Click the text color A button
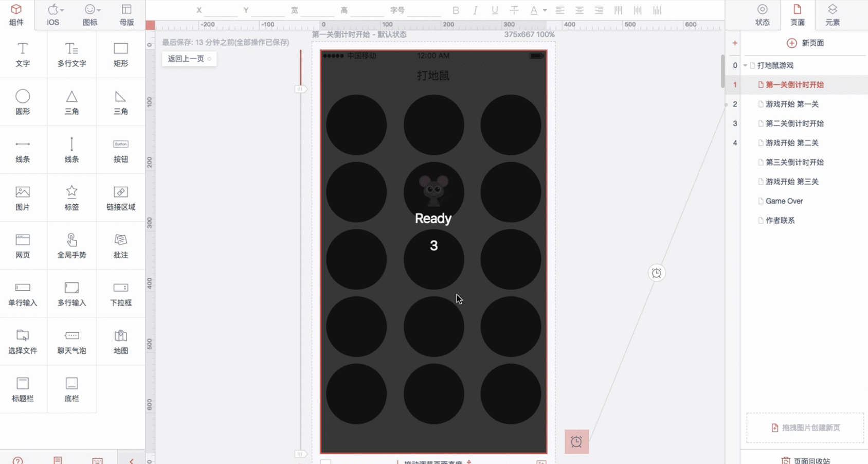 [x=534, y=10]
